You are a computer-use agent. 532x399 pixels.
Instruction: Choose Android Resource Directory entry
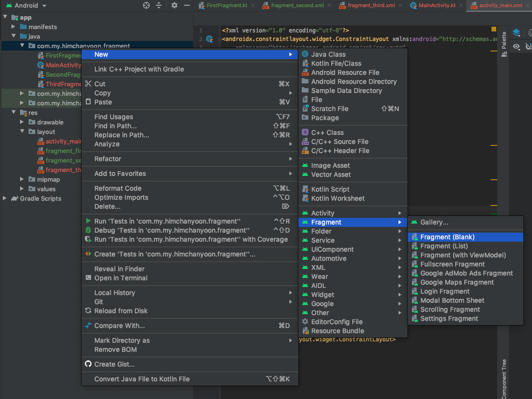(x=353, y=82)
